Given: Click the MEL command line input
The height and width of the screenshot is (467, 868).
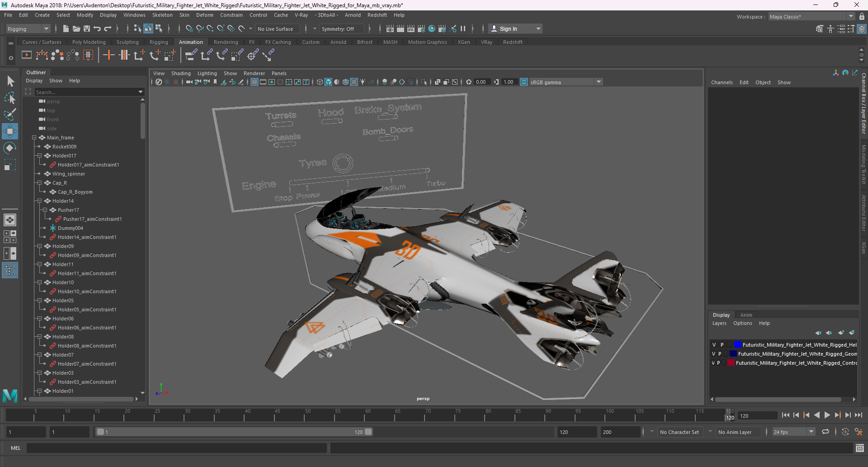Looking at the screenshot, I should (176, 448).
